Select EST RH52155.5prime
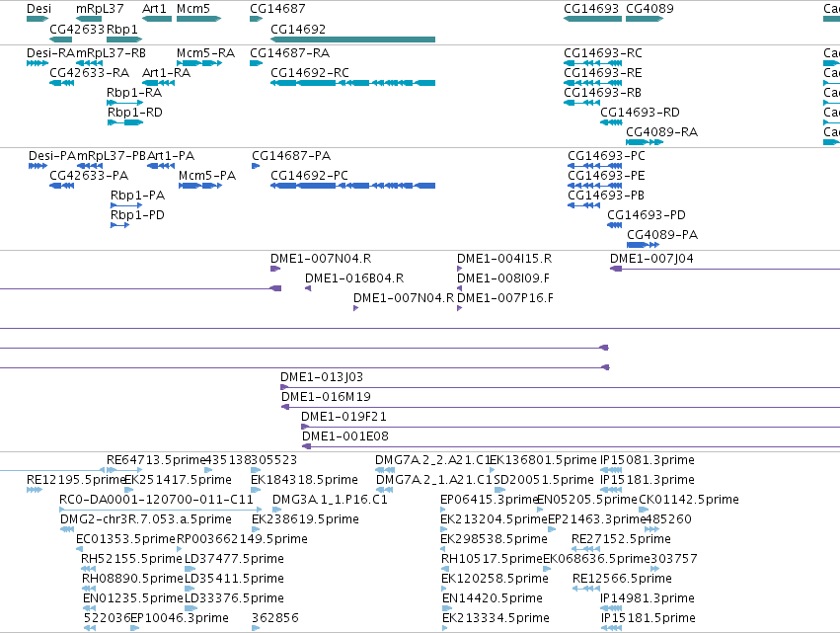The width and height of the screenshot is (840, 633). 89,569
